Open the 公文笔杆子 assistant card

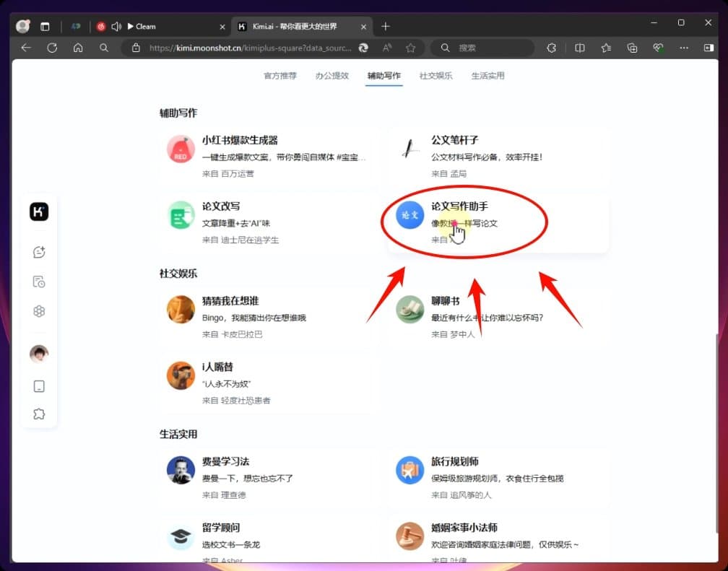point(498,154)
